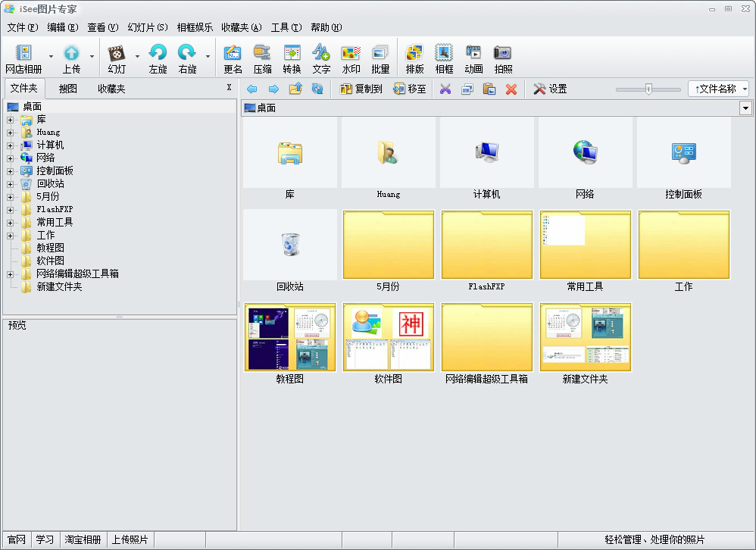Open the 上传 dropdown arrow
The image size is (756, 550).
tap(92, 56)
